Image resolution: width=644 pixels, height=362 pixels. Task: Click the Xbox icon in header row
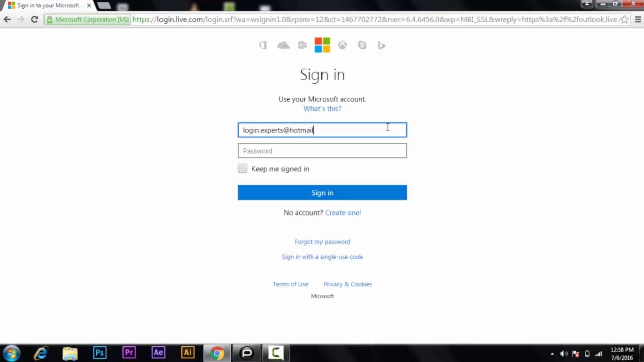[342, 45]
